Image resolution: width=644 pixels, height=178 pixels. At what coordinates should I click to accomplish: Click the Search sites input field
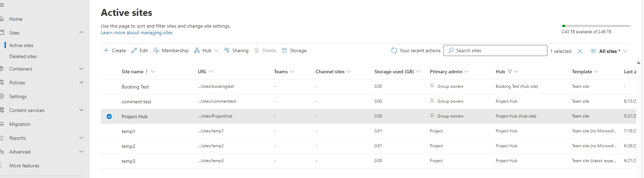tap(495, 50)
